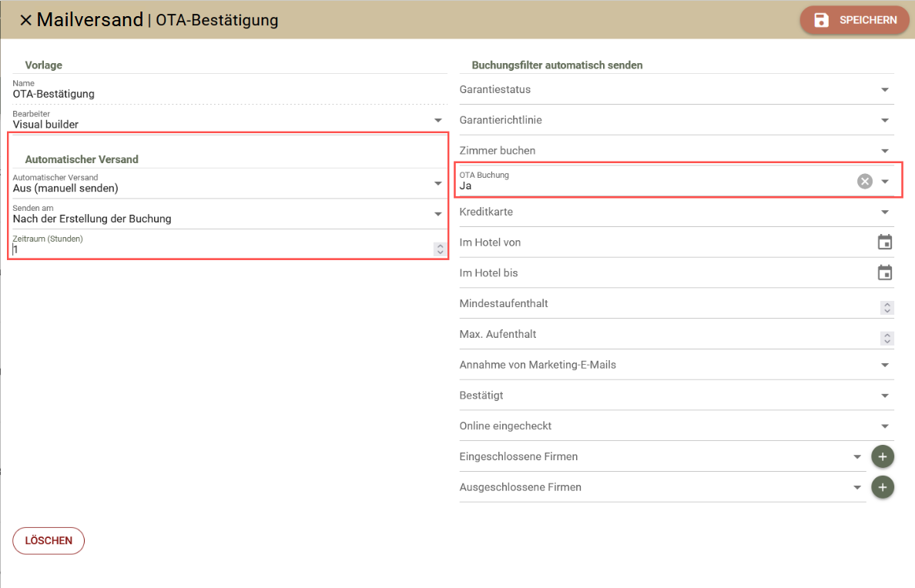Expand the Zimmer buchen dropdown

[x=676, y=151]
